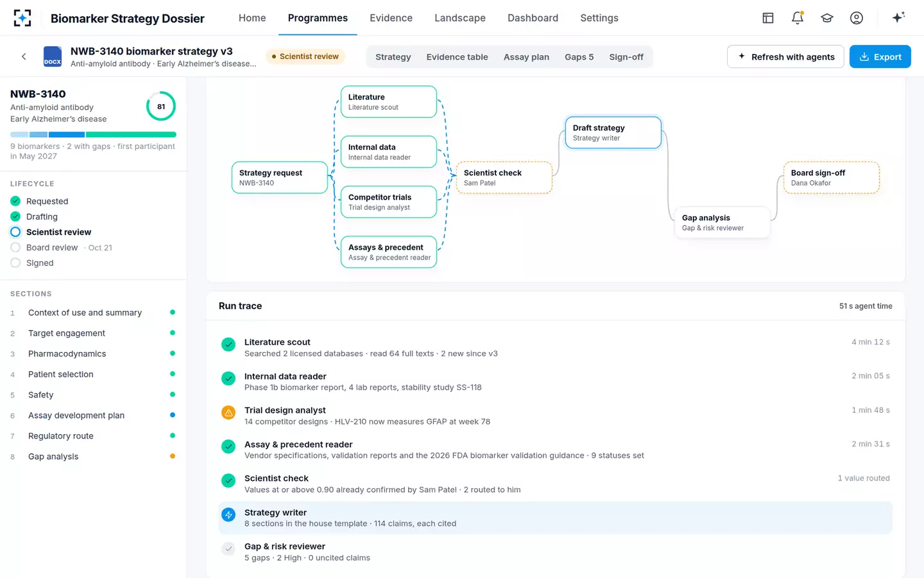Switch to Strategy document tab

coord(393,57)
